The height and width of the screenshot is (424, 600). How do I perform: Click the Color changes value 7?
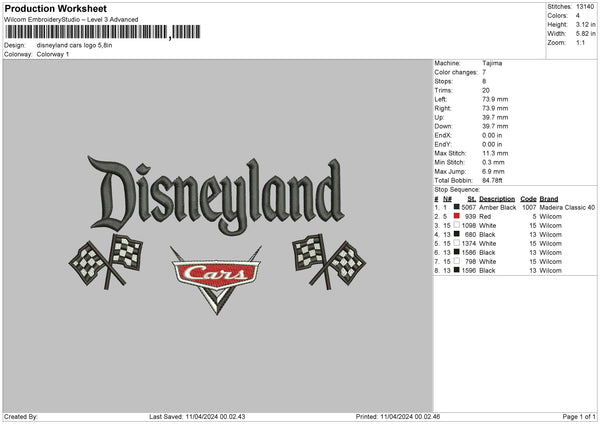click(484, 72)
